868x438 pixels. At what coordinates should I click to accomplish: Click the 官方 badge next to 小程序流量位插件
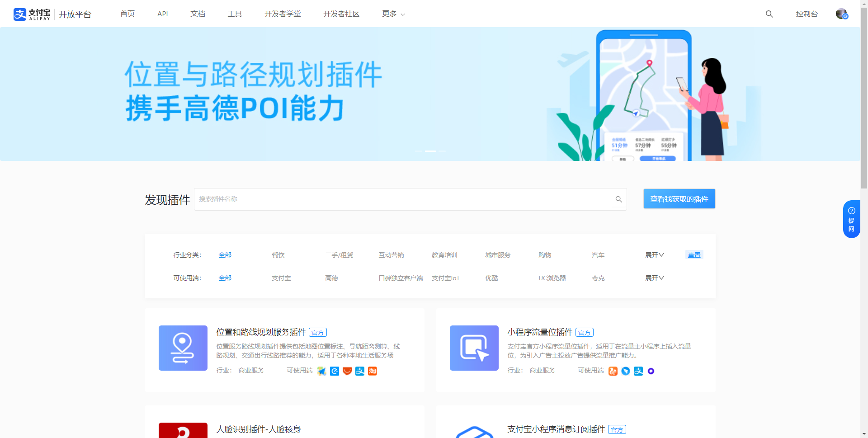[x=585, y=333]
